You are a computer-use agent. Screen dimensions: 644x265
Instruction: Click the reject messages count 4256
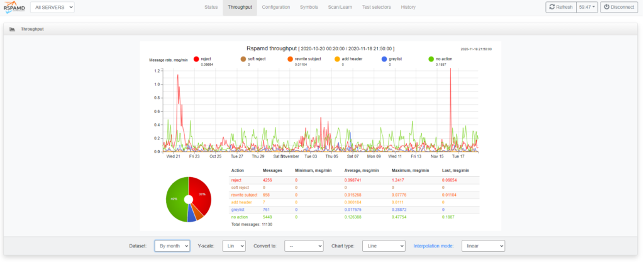(267, 180)
